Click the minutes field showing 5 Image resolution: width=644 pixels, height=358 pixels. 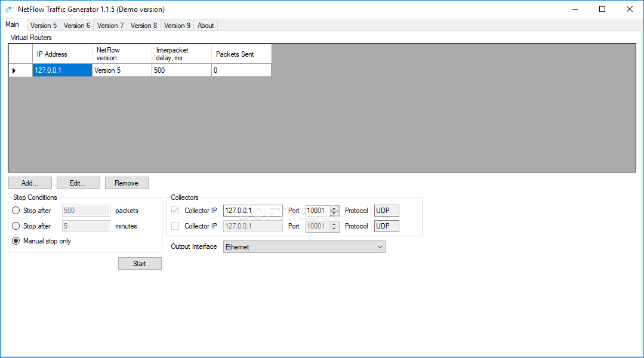[87, 226]
